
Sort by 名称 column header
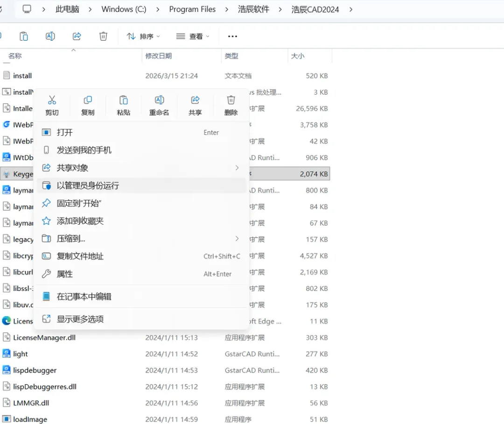coord(15,56)
